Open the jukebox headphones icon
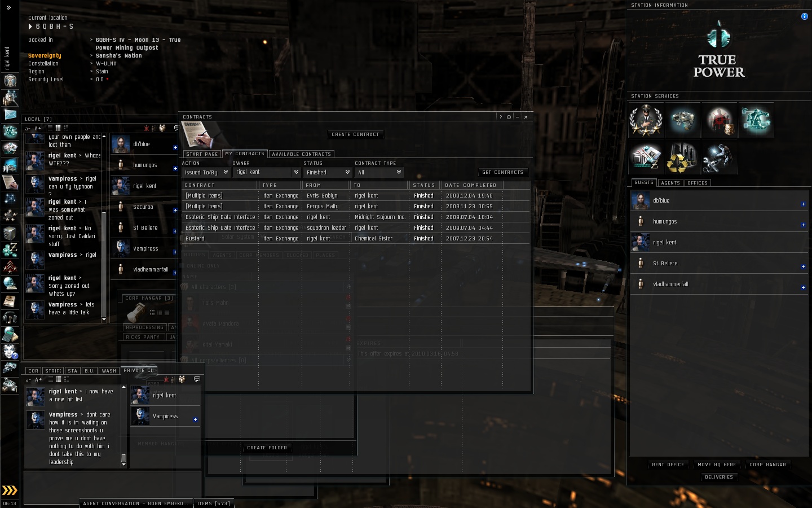The width and height of the screenshot is (812, 508). 10,317
